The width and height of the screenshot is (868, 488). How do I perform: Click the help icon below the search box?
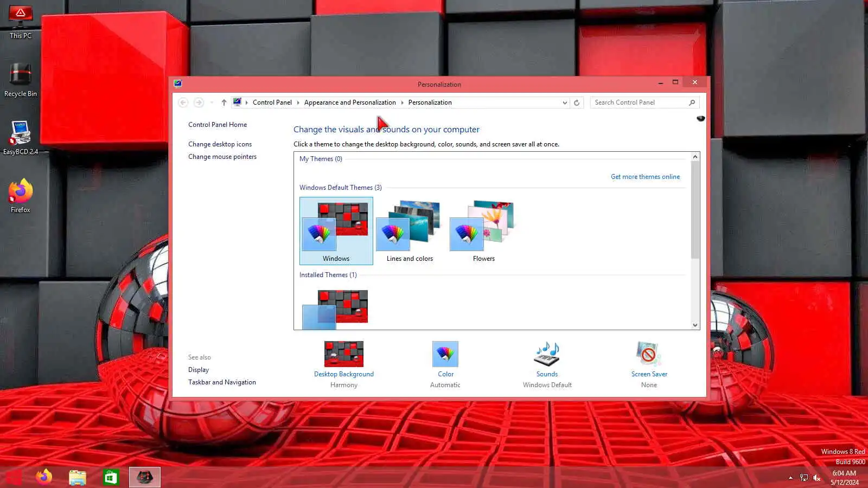700,118
